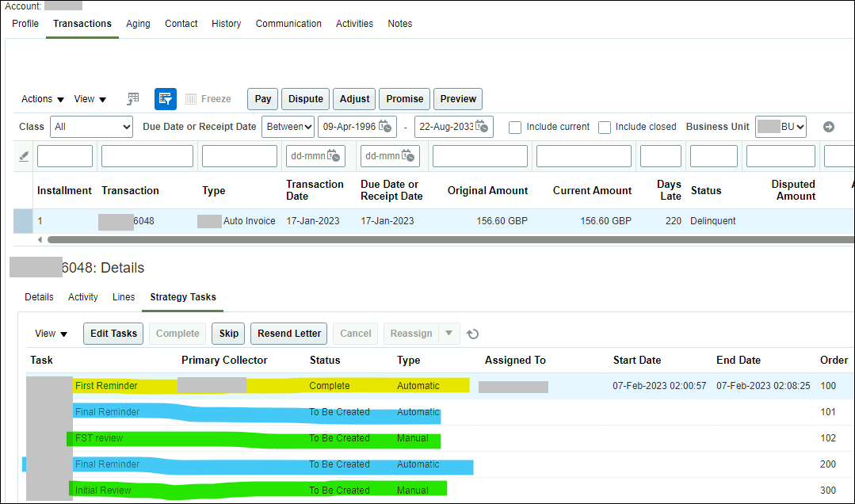
Task: Select the Detach grid icon beside View
Action: point(132,98)
